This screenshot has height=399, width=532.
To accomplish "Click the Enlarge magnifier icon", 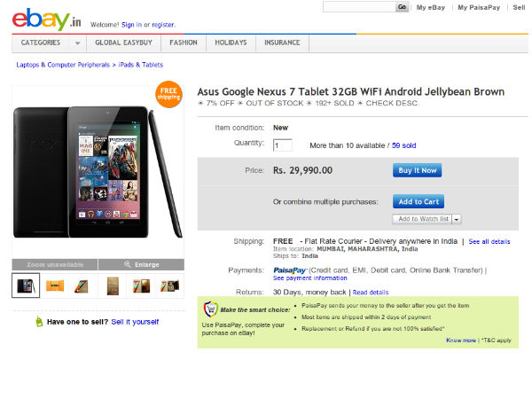I will click(x=129, y=264).
